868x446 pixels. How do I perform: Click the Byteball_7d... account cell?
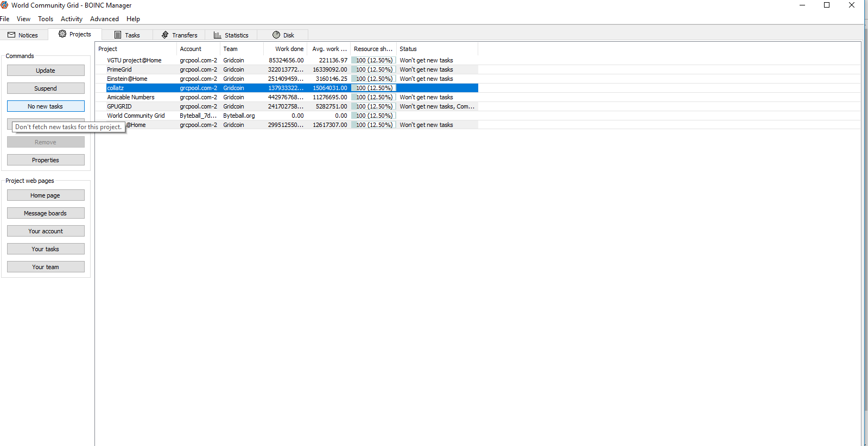pos(198,116)
